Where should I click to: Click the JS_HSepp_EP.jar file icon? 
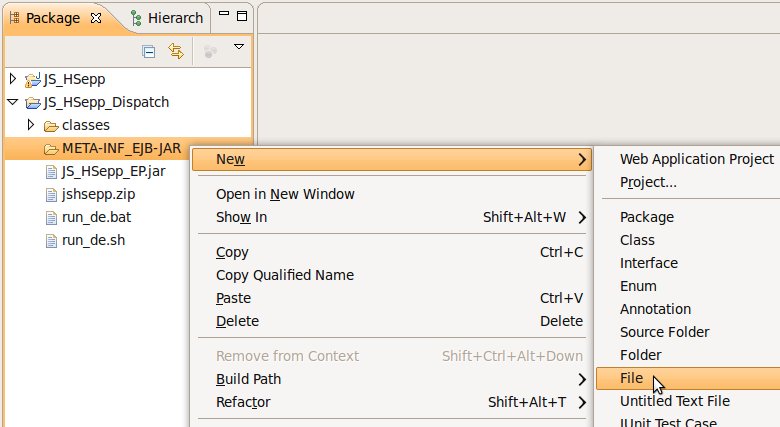[x=51, y=171]
